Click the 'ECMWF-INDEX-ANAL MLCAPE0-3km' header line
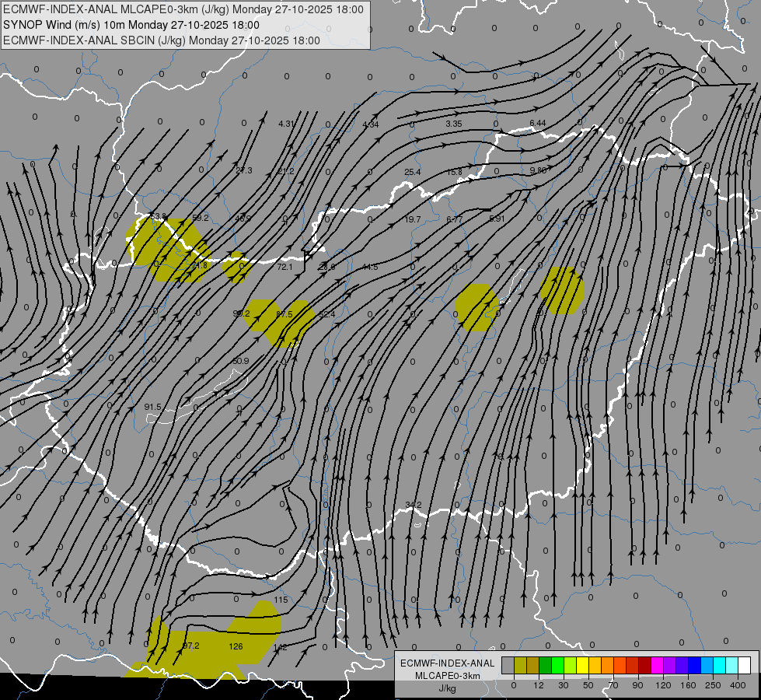 (x=183, y=9)
